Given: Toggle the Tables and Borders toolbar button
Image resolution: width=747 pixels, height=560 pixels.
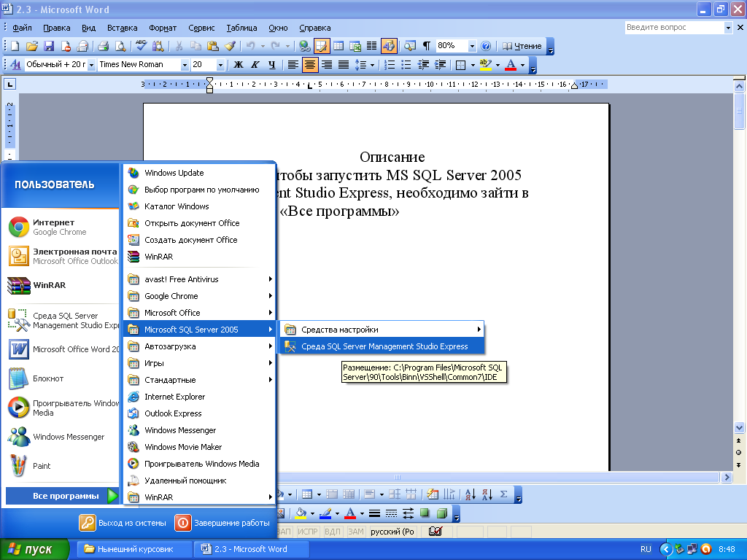Looking at the screenshot, I should [322, 46].
